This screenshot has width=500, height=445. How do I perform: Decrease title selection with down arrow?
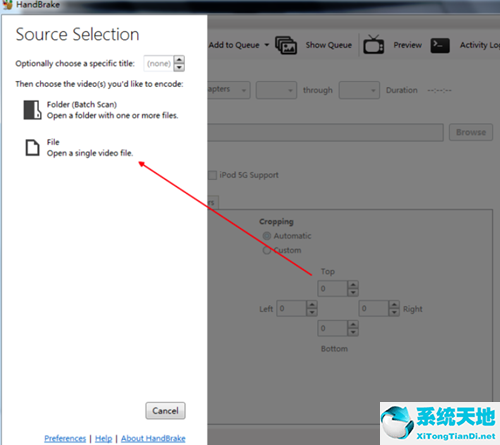[x=179, y=67]
